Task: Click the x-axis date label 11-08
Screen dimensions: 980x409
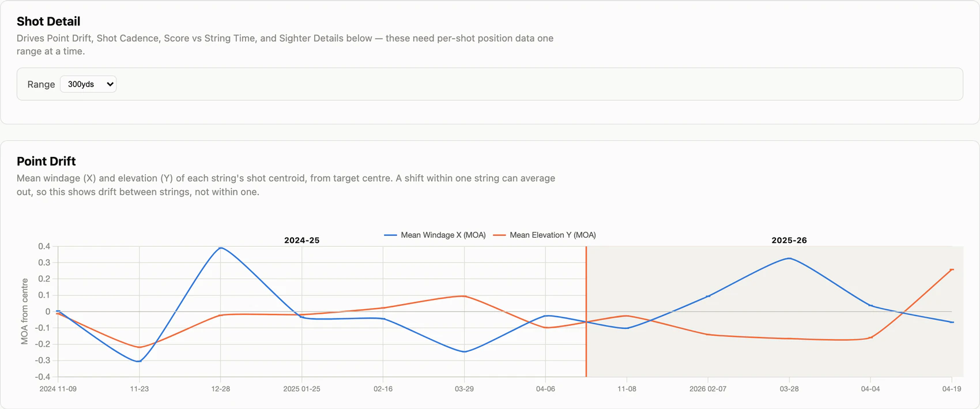Action: (627, 389)
